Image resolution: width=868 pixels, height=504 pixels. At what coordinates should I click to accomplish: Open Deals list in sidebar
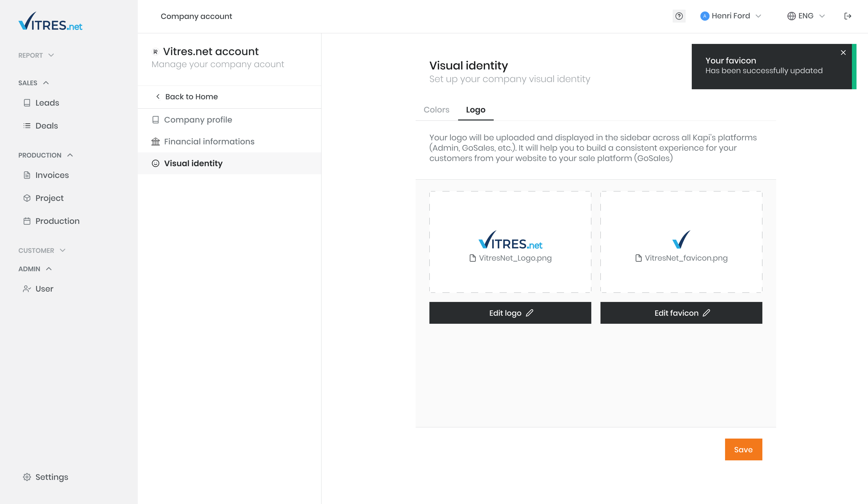[40, 126]
